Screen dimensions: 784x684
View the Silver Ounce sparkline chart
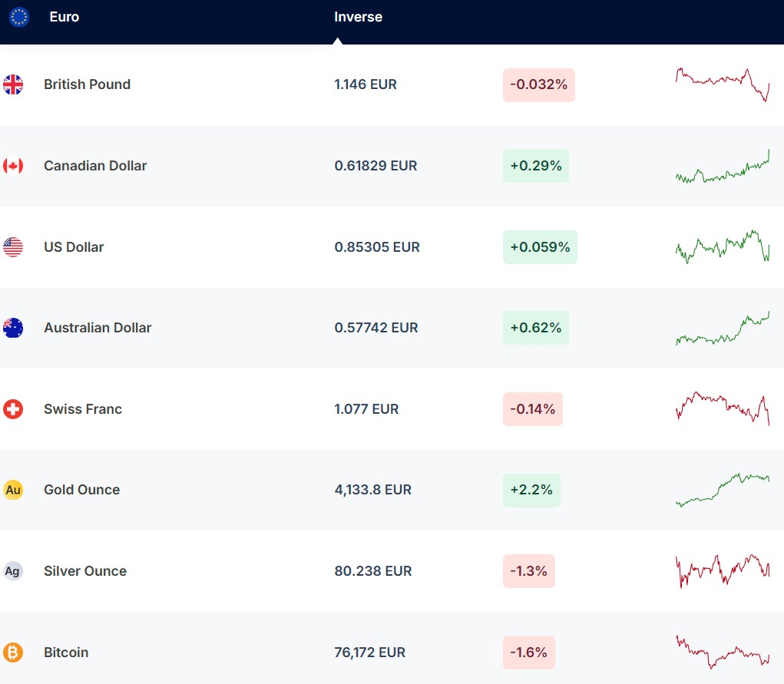(722, 571)
